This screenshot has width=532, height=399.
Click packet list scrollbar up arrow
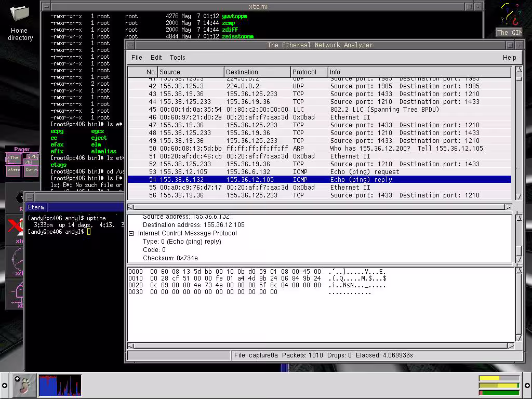(518, 70)
